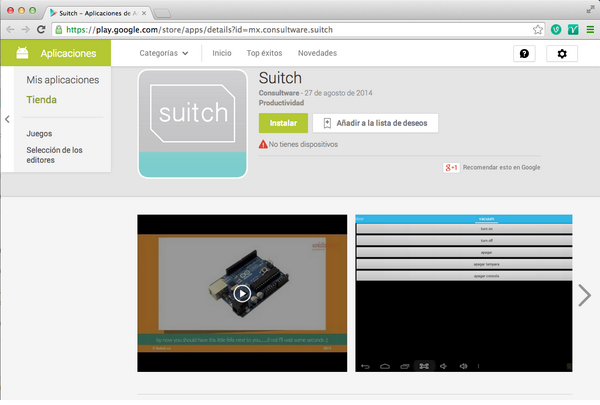
Task: Bookmark the page with the star icon
Action: click(538, 29)
